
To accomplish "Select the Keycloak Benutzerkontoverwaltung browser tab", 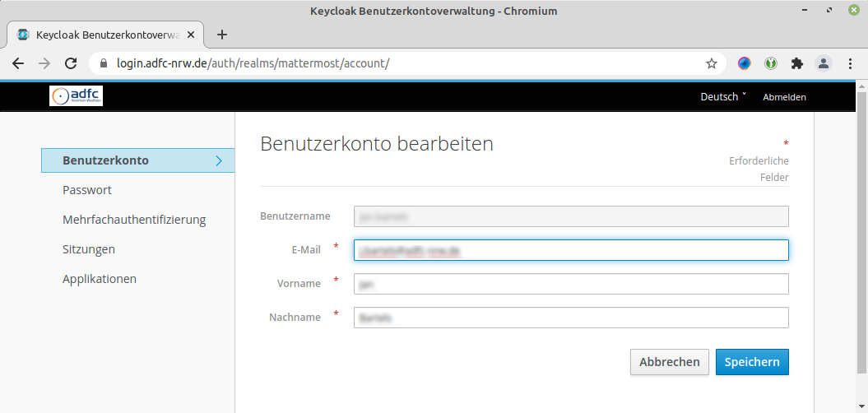I will (105, 35).
